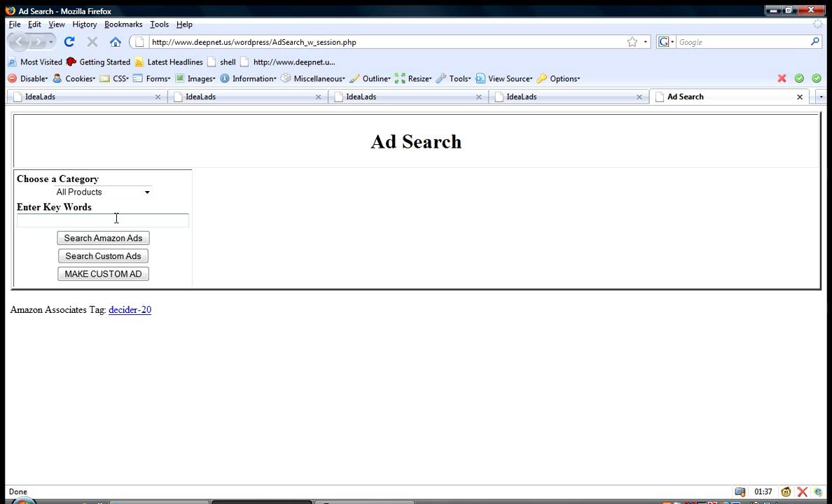Open the Images developer toolbar menu
Image resolution: width=832 pixels, height=504 pixels.
tap(195, 78)
